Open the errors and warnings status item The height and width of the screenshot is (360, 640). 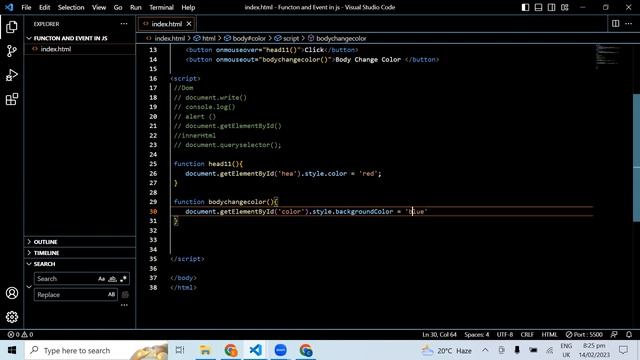[x=20, y=334]
